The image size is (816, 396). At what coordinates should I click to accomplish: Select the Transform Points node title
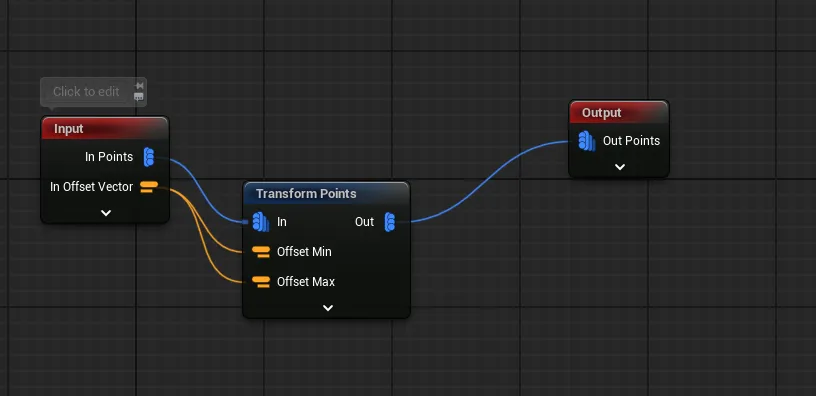(x=306, y=194)
